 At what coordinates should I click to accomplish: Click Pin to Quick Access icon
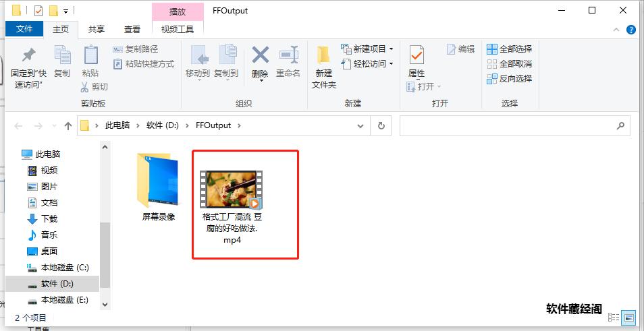pos(28,55)
